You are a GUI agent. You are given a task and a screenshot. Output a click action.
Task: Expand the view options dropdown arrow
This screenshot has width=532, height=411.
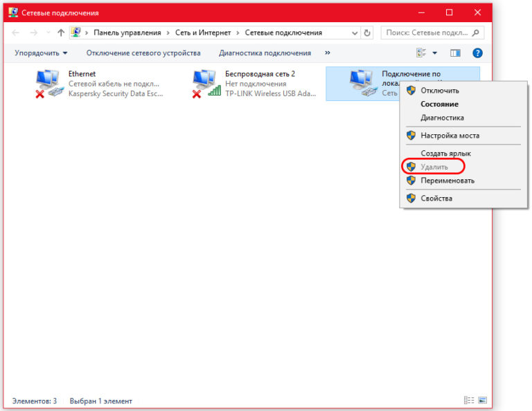tap(435, 53)
